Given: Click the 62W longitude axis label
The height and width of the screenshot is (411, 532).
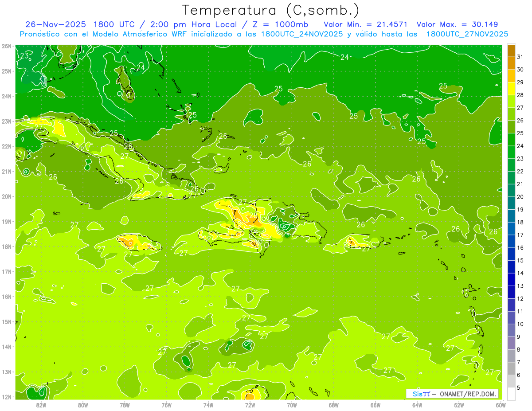Looking at the screenshot, I should pos(459,405).
